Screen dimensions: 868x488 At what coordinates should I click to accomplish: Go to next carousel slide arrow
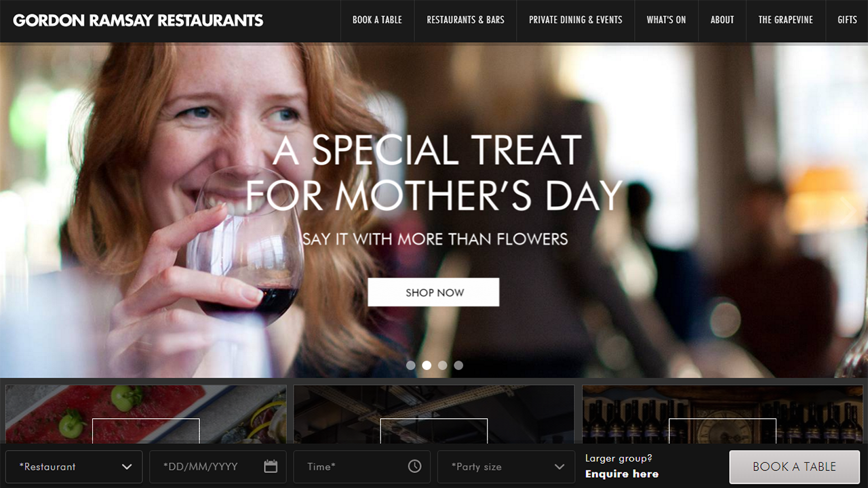(847, 209)
